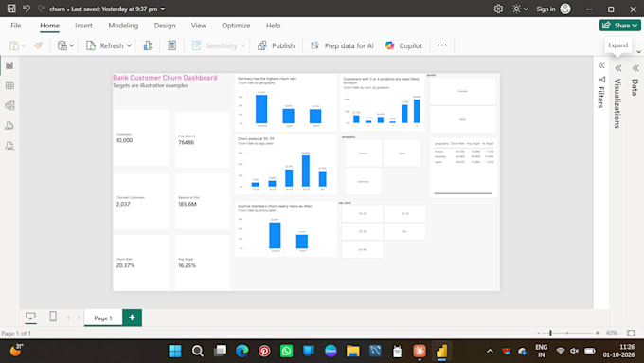The image size is (644, 363).
Task: Open Pinterest from the taskbar
Action: pos(264,351)
